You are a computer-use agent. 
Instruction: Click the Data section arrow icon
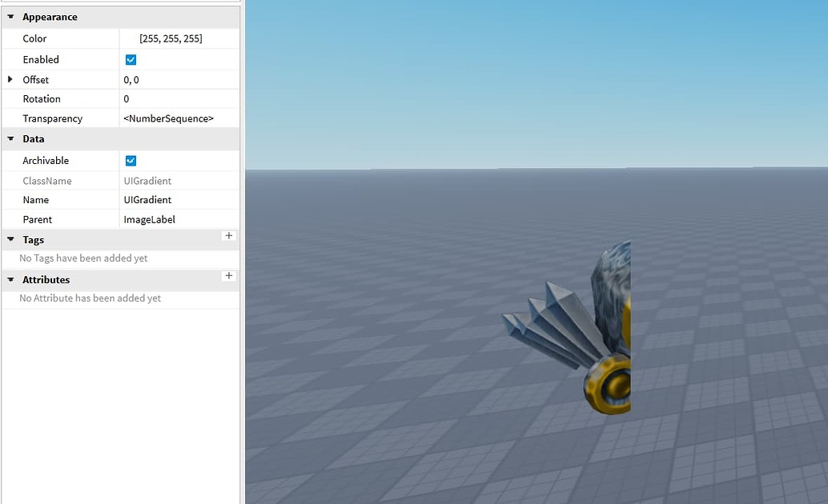(x=10, y=138)
